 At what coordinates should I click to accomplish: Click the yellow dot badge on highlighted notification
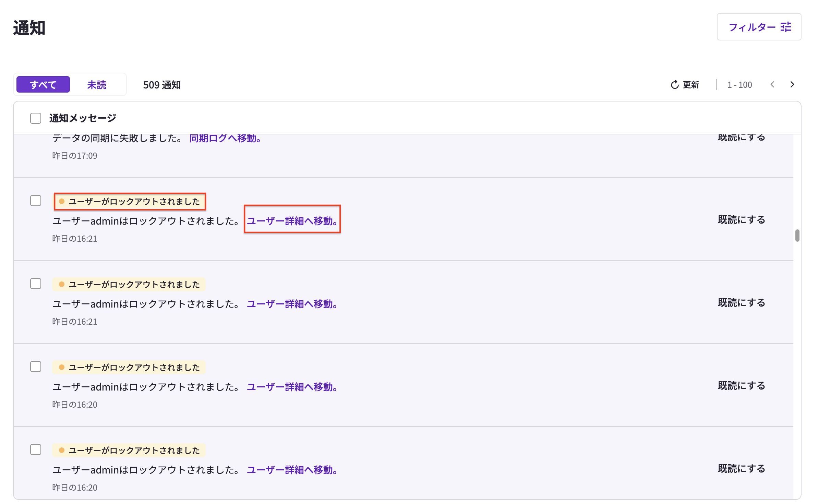(62, 201)
